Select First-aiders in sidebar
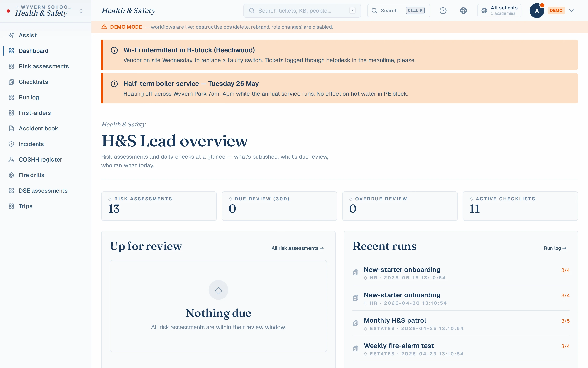The height and width of the screenshot is (368, 588). pyautogui.click(x=46, y=113)
